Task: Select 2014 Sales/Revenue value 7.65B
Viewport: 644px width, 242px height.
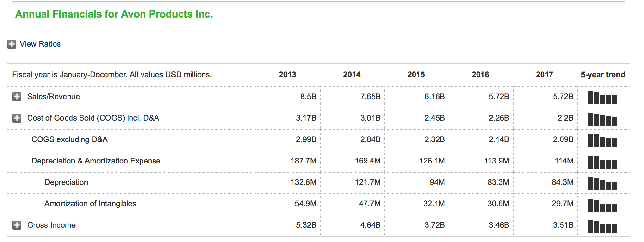Action: point(370,97)
